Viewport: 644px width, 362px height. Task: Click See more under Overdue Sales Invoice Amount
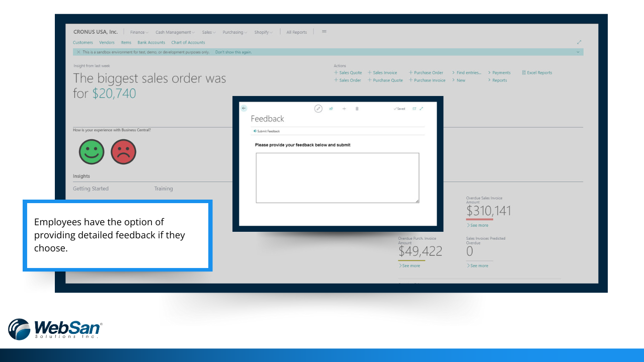[477, 225]
